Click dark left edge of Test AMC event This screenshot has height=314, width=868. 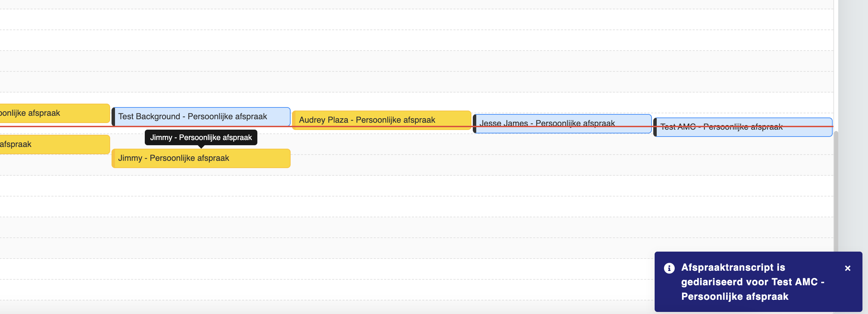[x=655, y=127]
